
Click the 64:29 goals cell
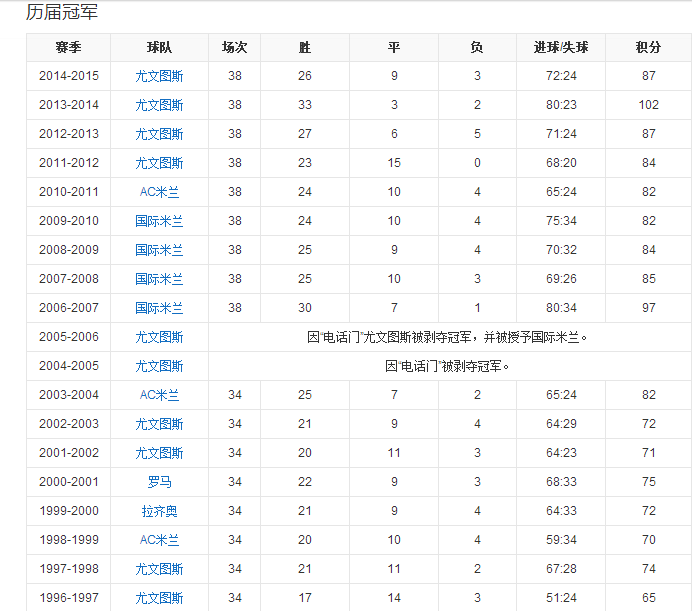(x=561, y=424)
